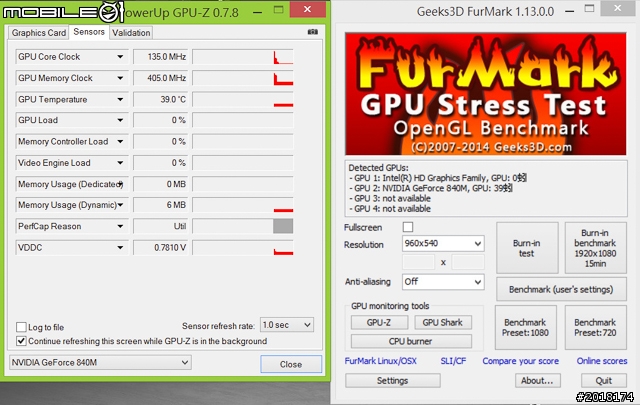This screenshot has width=640, height=405.
Task: Select the Sensors tab in GPU-Z
Action: click(89, 32)
